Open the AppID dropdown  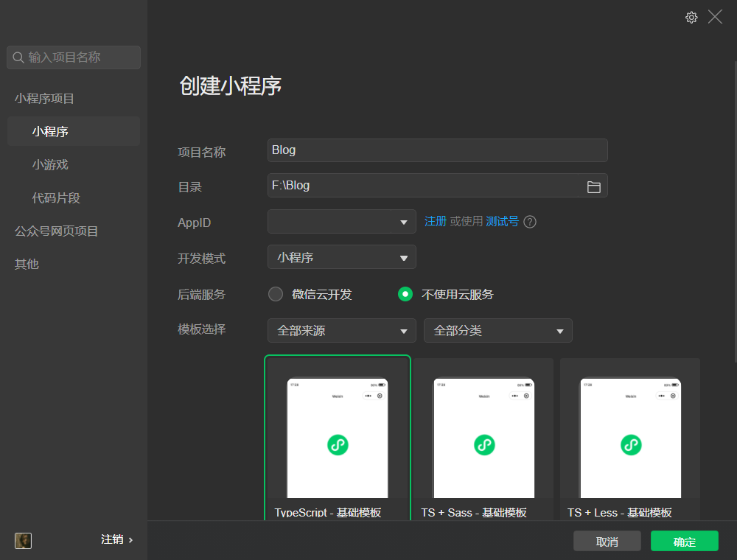pos(341,221)
